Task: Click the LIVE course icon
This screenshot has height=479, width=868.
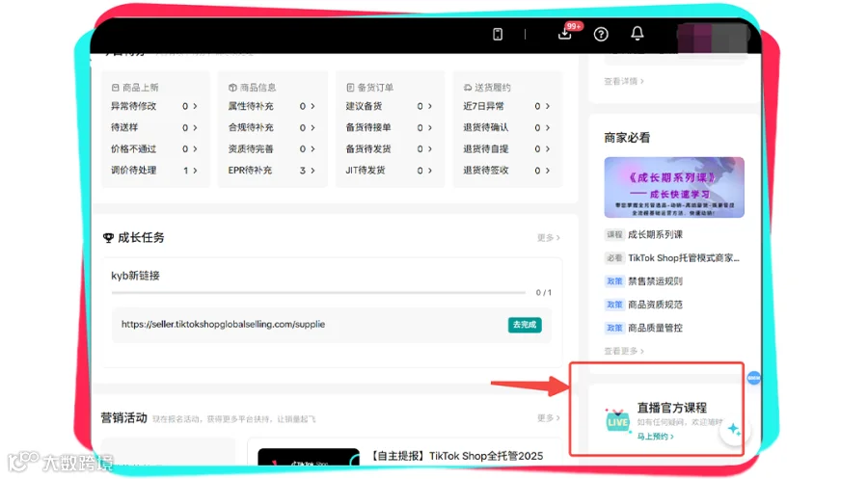Action: [617, 420]
